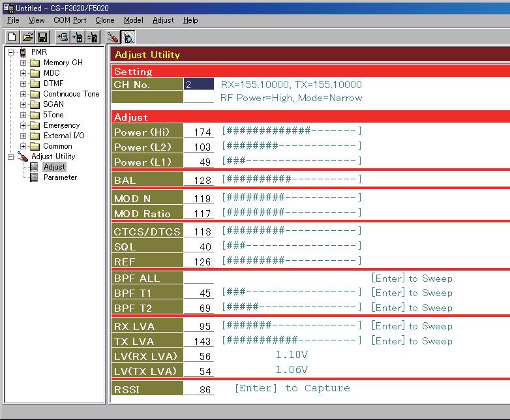This screenshot has width=510, height=420.
Task: Click the SCAN folder icon
Action: click(35, 104)
